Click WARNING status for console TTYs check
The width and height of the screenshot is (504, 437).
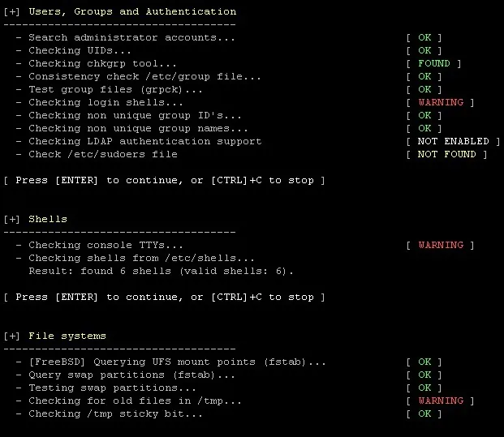tap(441, 246)
